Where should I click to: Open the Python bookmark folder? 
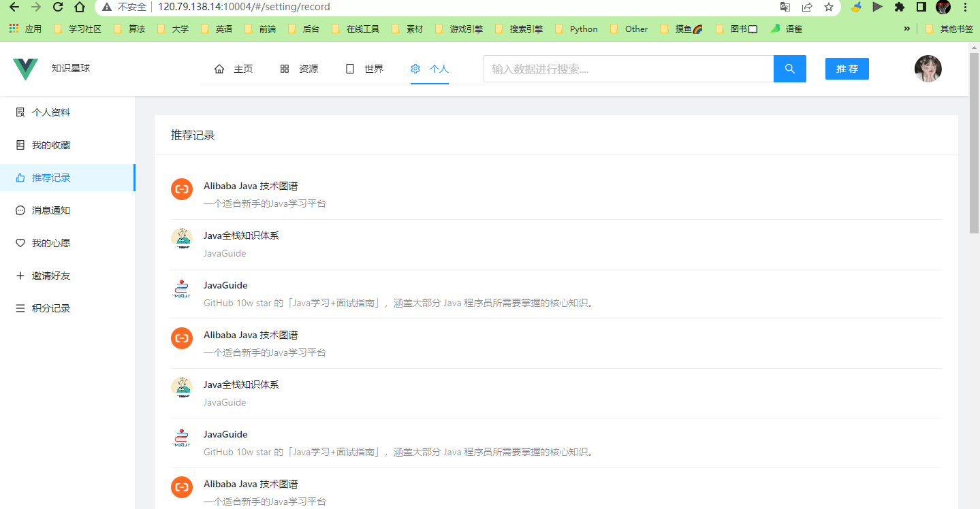[x=576, y=29]
